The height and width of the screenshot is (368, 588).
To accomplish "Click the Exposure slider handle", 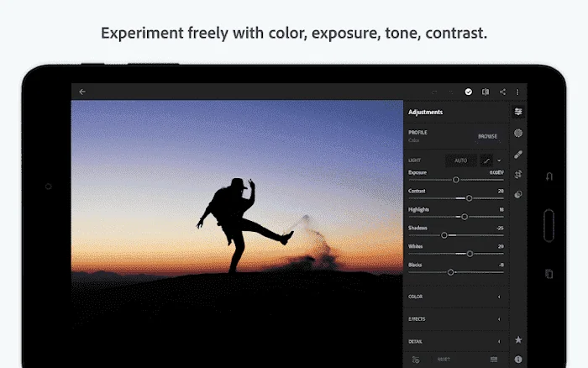I will [456, 180].
